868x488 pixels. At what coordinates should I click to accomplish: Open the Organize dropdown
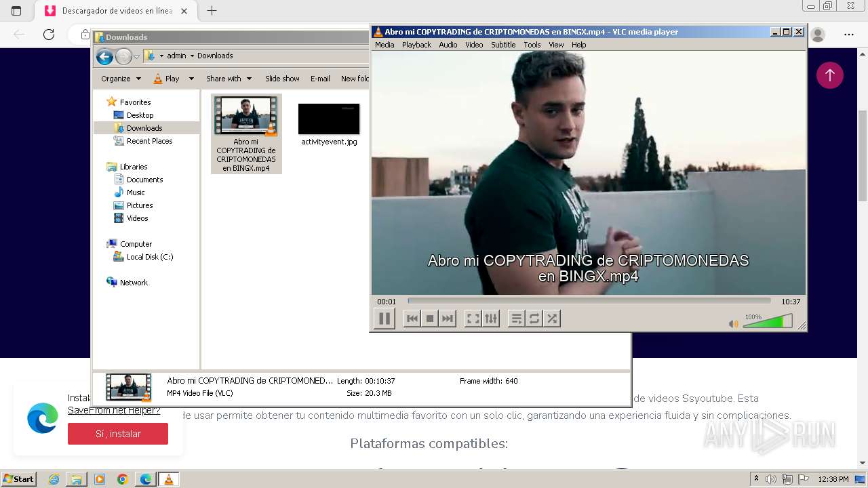tap(121, 79)
